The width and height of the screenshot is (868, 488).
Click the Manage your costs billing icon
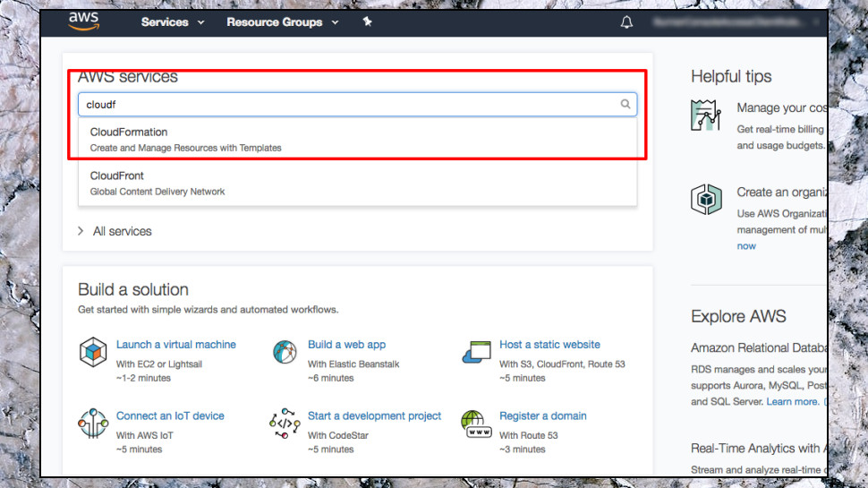[706, 116]
